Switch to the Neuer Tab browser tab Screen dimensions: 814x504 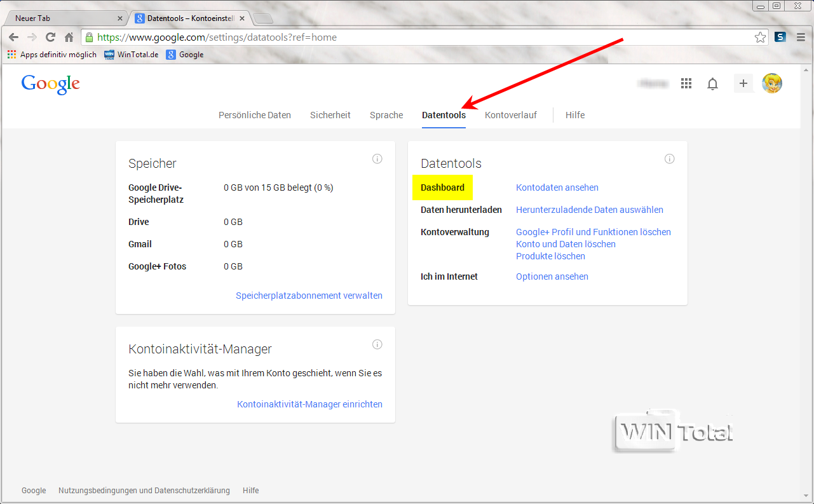point(65,18)
